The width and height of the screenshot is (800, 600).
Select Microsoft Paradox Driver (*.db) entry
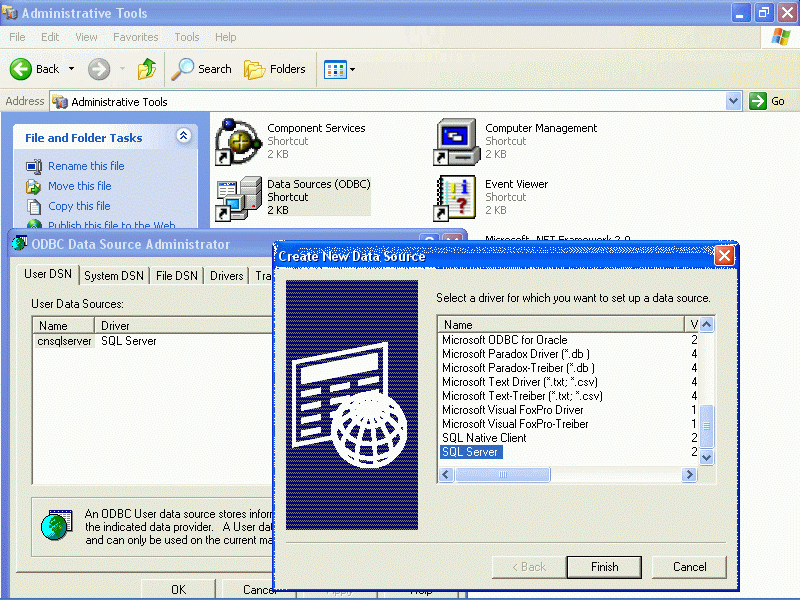(x=516, y=354)
